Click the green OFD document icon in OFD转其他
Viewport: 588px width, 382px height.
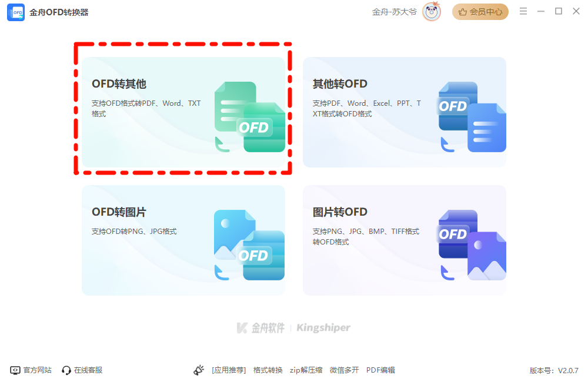pos(250,116)
